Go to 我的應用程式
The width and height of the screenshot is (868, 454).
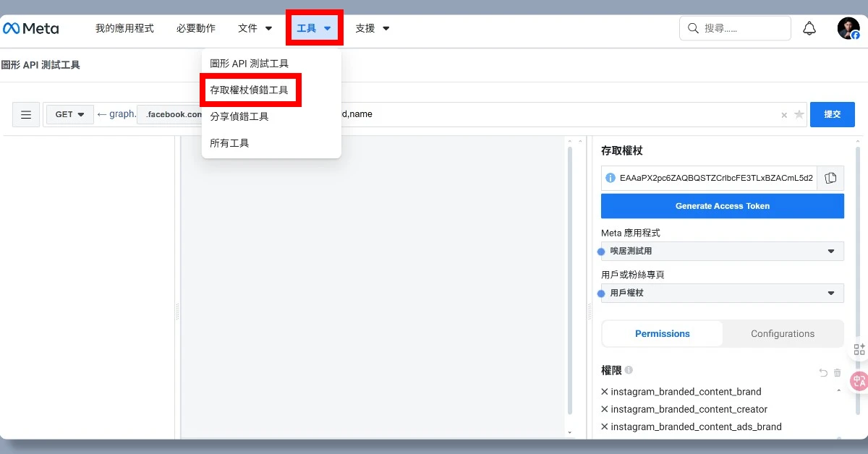125,28
